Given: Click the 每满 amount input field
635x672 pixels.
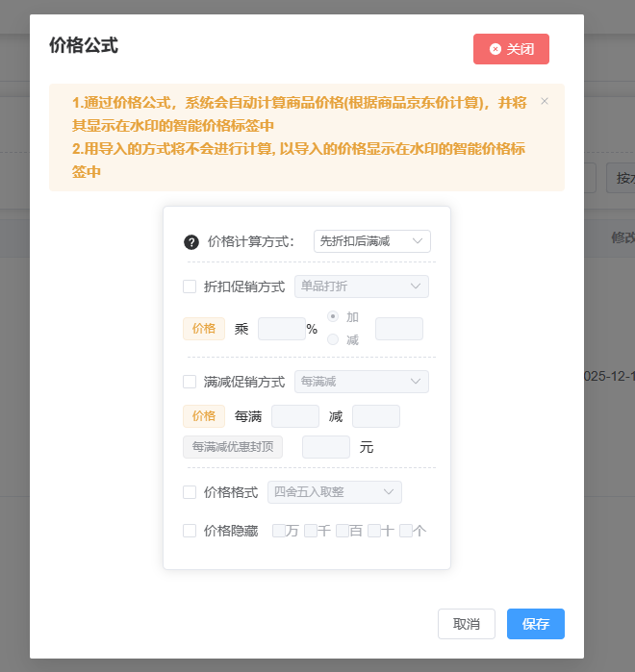Looking at the screenshot, I should [x=294, y=416].
